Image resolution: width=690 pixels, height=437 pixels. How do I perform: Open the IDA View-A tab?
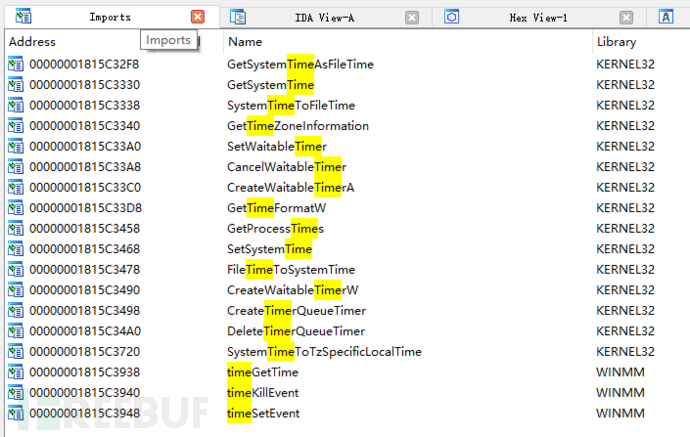click(x=325, y=18)
